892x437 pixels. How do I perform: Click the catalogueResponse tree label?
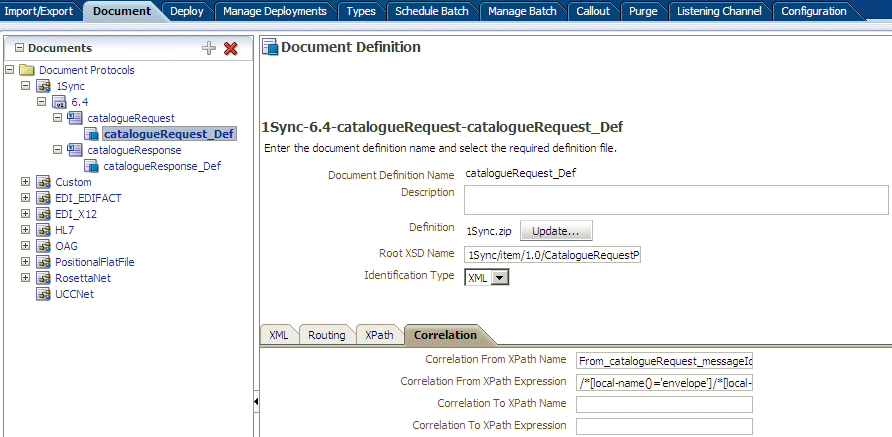[134, 150]
